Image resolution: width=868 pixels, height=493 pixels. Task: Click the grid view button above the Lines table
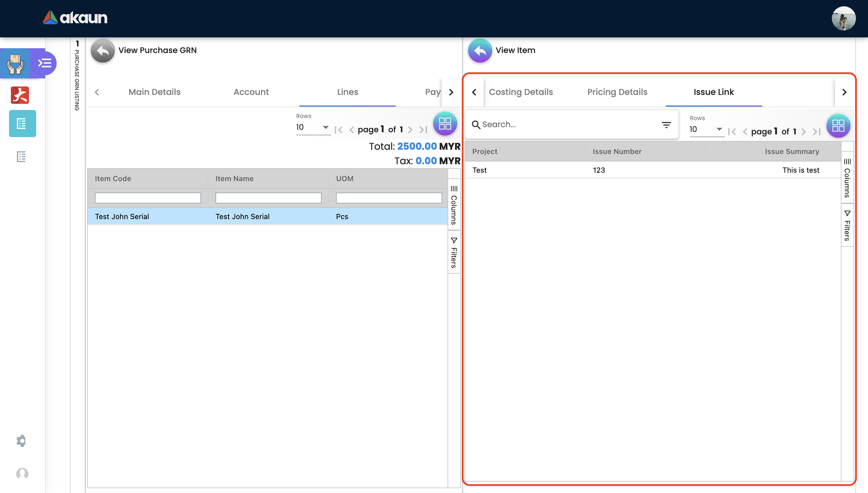pos(445,124)
